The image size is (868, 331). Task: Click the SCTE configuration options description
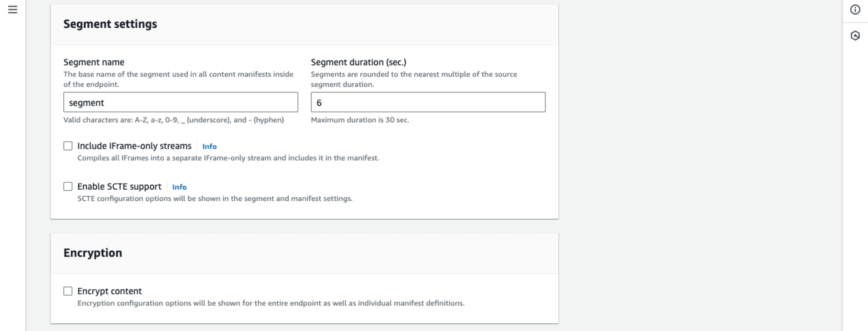pos(215,199)
